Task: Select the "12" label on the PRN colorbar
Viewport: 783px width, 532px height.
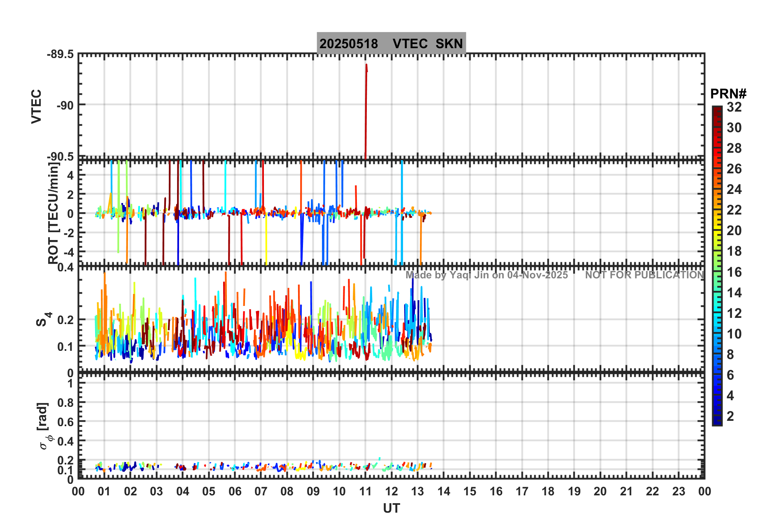Action: pyautogui.click(x=734, y=313)
